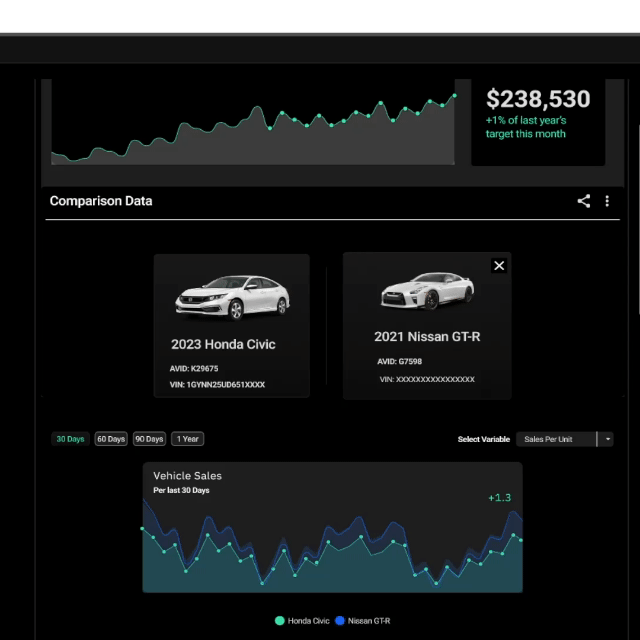The height and width of the screenshot is (640, 640).
Task: Click the AVID: G7598 text
Action: point(399,361)
